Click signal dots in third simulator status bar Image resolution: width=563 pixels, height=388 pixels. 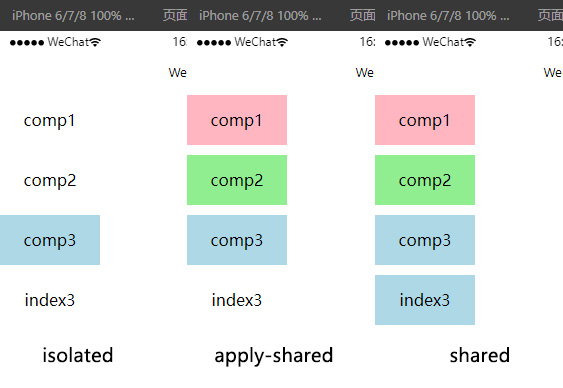[402, 43]
